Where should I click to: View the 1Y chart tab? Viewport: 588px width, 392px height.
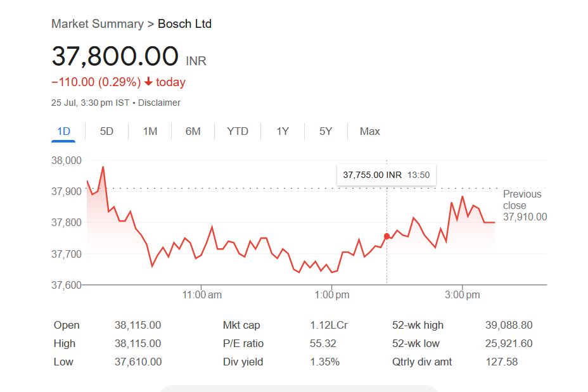(x=283, y=132)
